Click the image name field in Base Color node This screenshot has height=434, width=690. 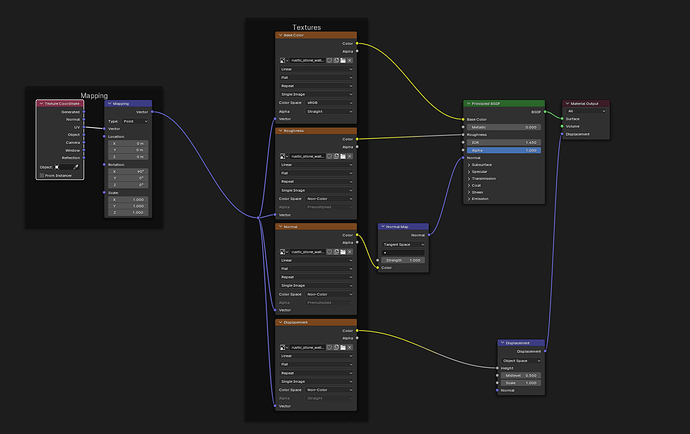point(308,60)
